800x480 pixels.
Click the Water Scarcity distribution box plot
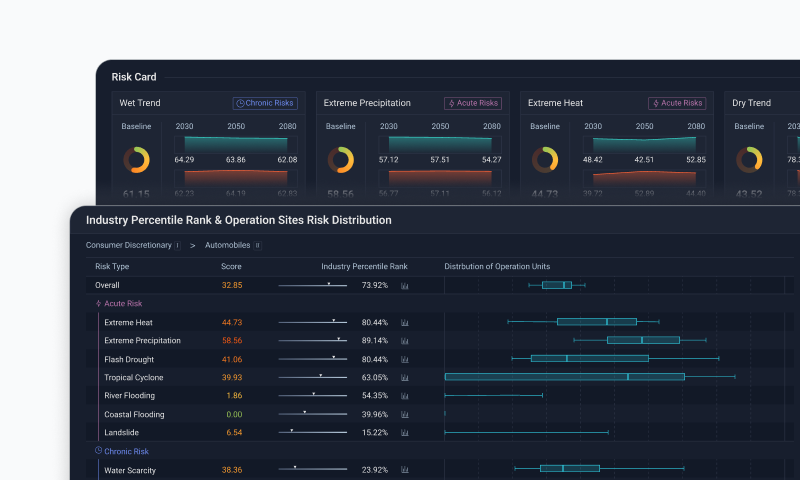click(x=599, y=468)
